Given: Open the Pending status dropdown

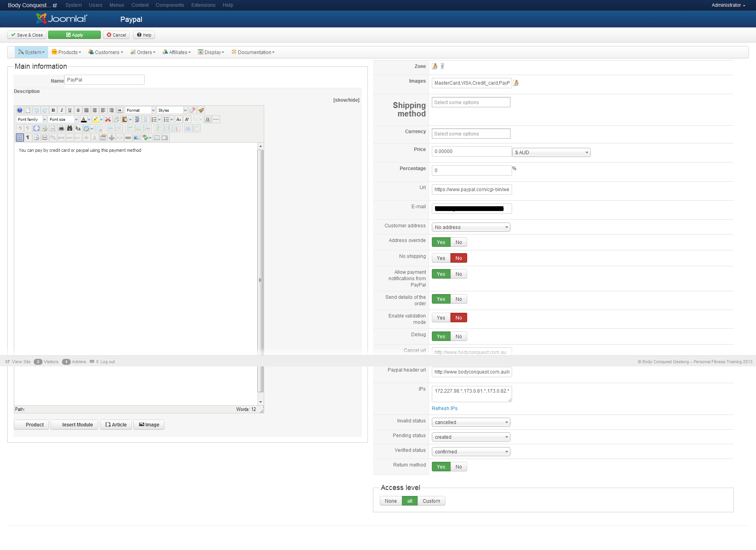Looking at the screenshot, I should click(x=471, y=437).
